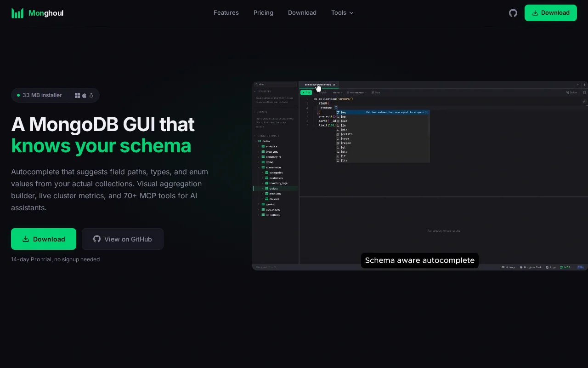588x368 pixels.
Task: Open the Download nav link
Action: pyautogui.click(x=302, y=13)
